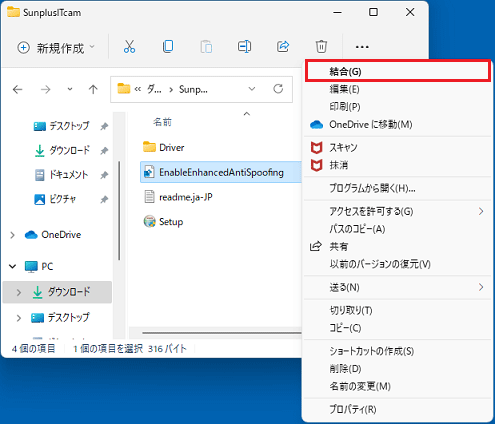Click the Cut scissors icon in toolbar
The width and height of the screenshot is (495, 424).
click(129, 47)
